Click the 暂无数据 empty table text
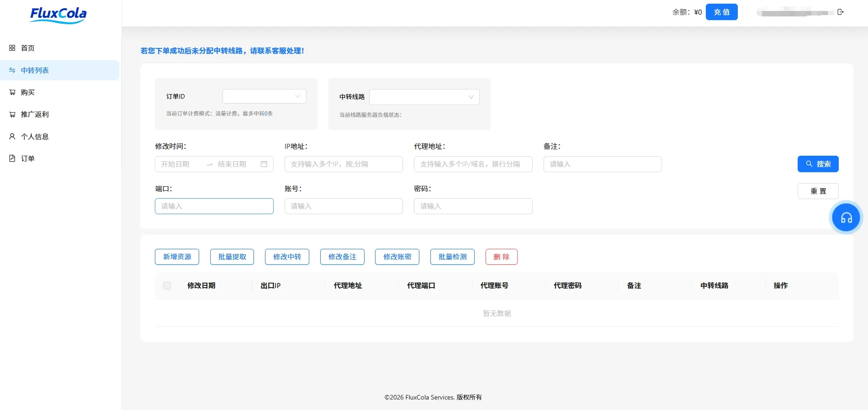 click(x=497, y=313)
